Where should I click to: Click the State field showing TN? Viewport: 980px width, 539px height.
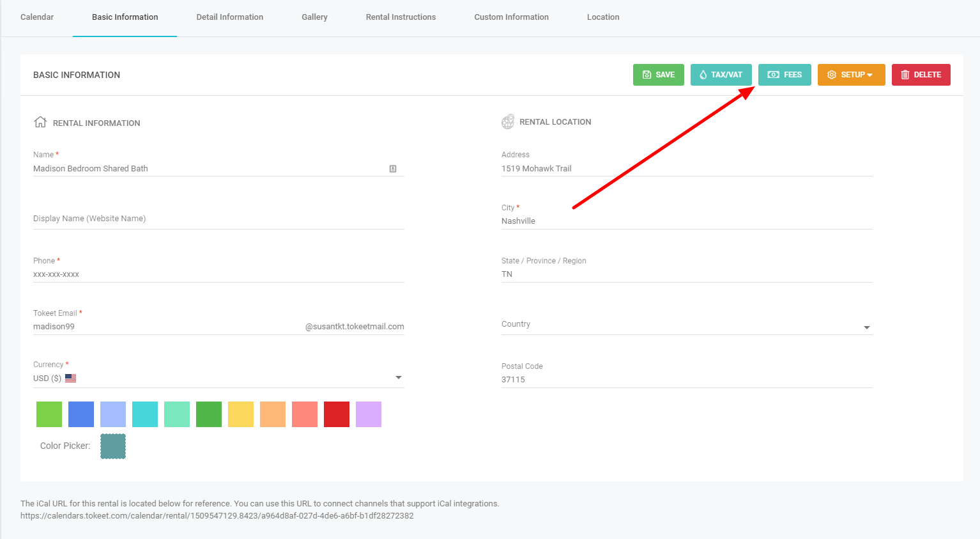687,274
